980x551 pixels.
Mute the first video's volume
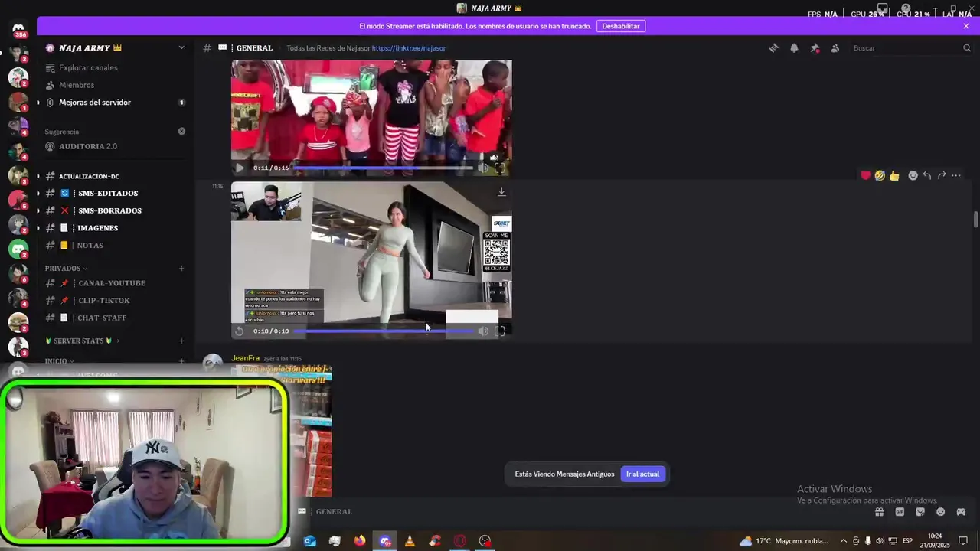click(x=483, y=168)
